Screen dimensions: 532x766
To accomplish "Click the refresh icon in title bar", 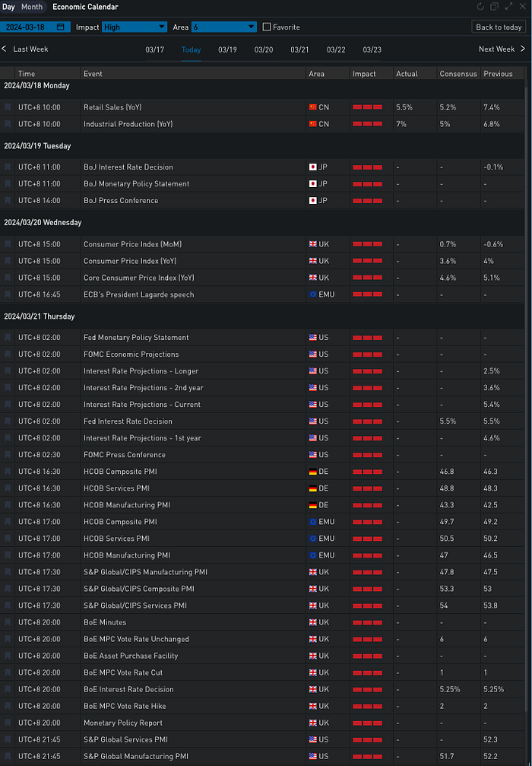I will pyautogui.click(x=480, y=7).
